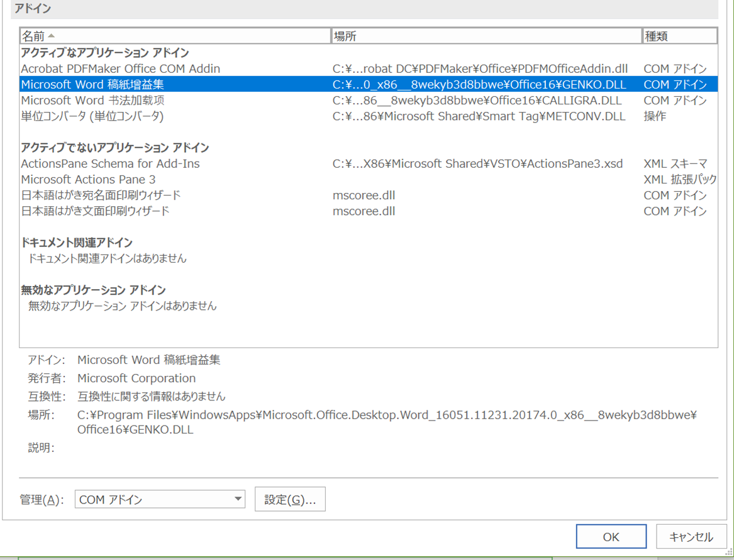Select the 単位コンバータ add-in row
The width and height of the screenshot is (734, 560).
[369, 116]
